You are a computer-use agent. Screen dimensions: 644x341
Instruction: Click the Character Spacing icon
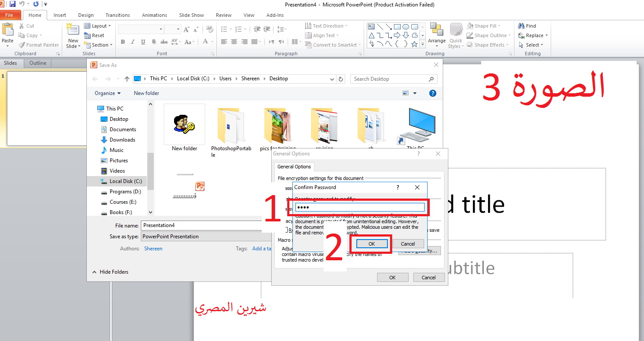[x=175, y=42]
